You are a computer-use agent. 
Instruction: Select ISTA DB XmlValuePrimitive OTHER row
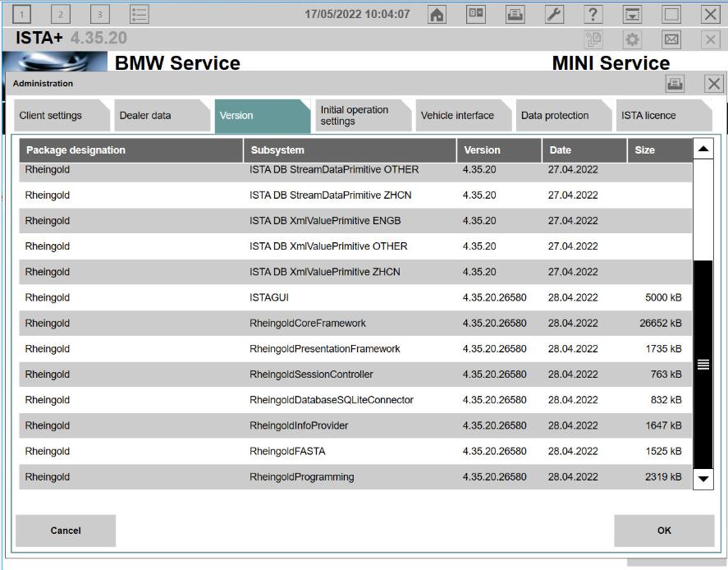355,246
